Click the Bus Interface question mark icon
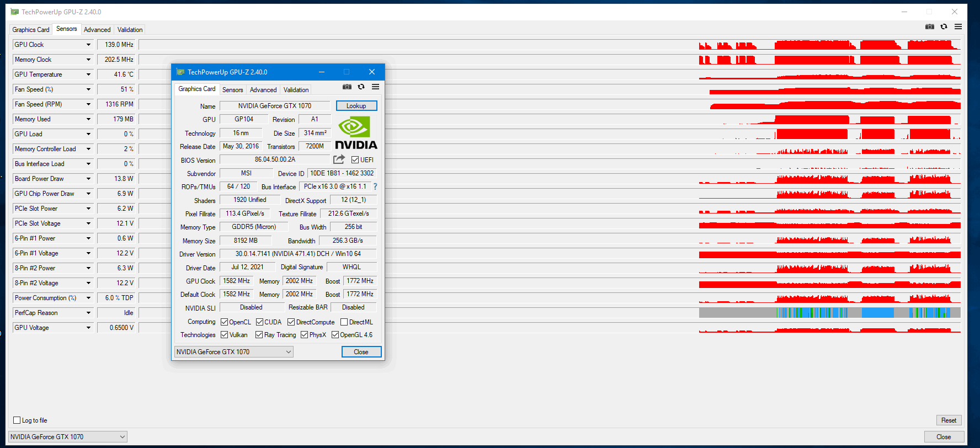The height and width of the screenshot is (448, 980). click(375, 186)
